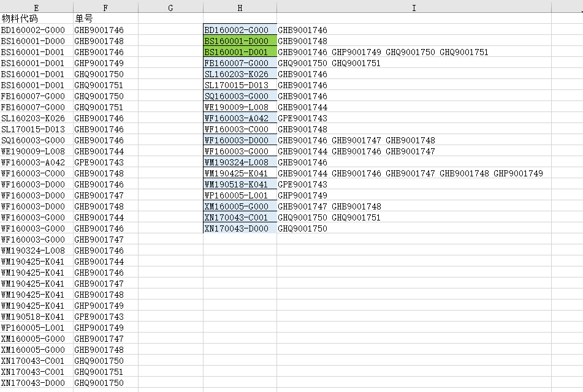This screenshot has height=392, width=583.
Task: Select XN170043-D000 cell in column H
Action: pos(240,228)
